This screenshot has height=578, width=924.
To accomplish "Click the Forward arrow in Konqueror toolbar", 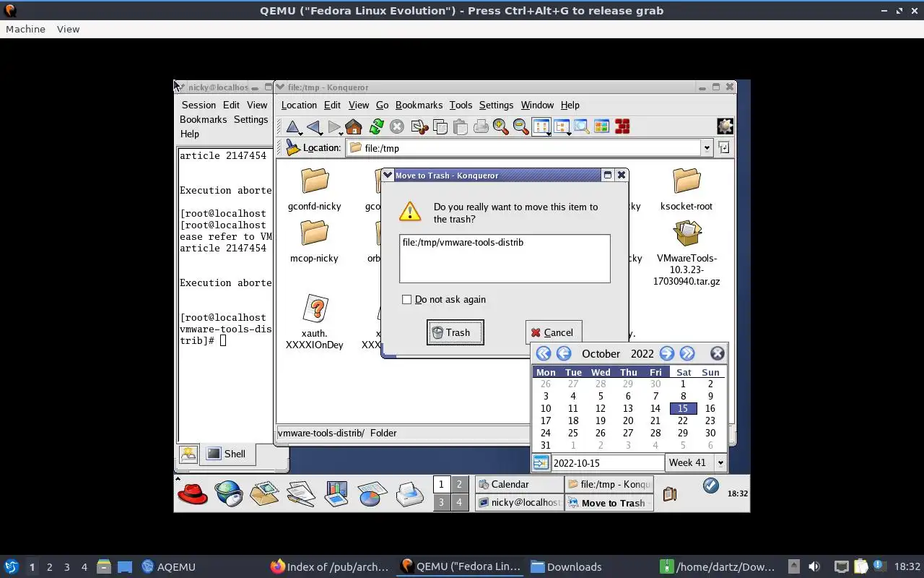I will tap(334, 127).
